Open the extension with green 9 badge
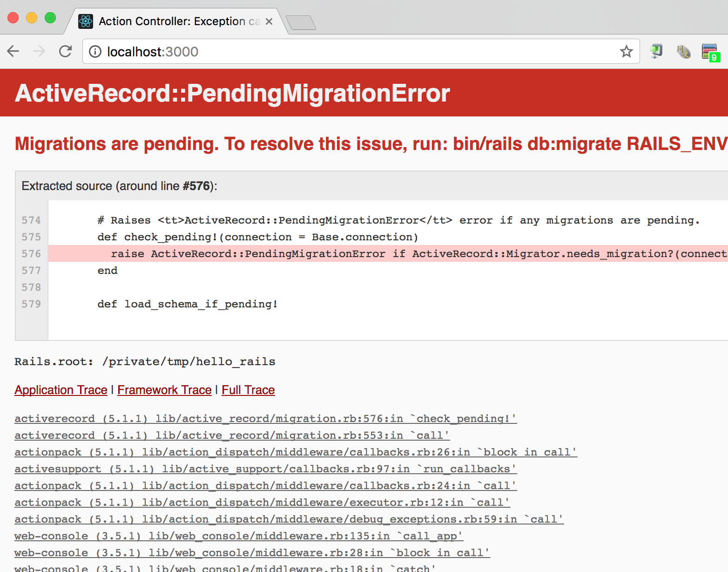 click(710, 52)
